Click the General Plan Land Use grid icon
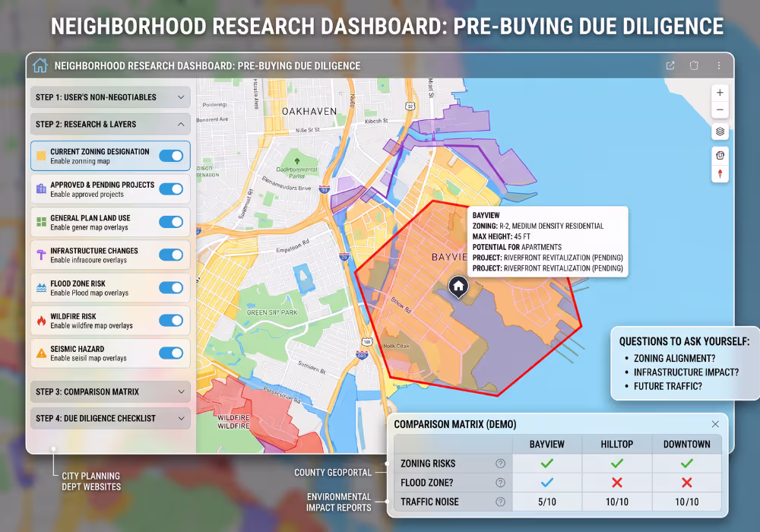The image size is (760, 532). click(41, 222)
